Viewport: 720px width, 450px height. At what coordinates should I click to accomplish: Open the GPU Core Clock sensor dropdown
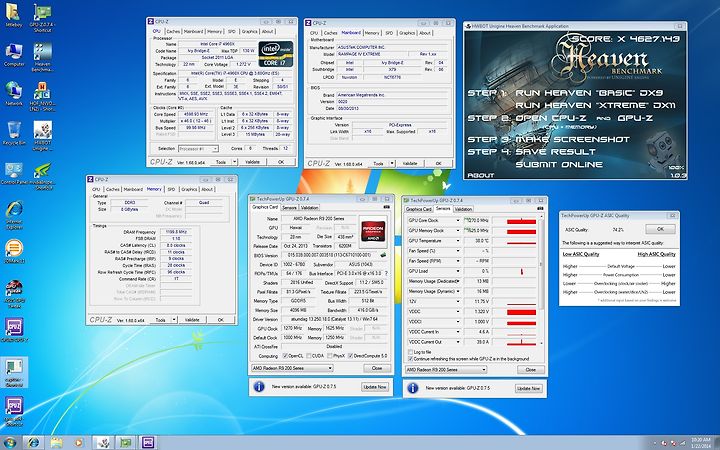[457, 220]
